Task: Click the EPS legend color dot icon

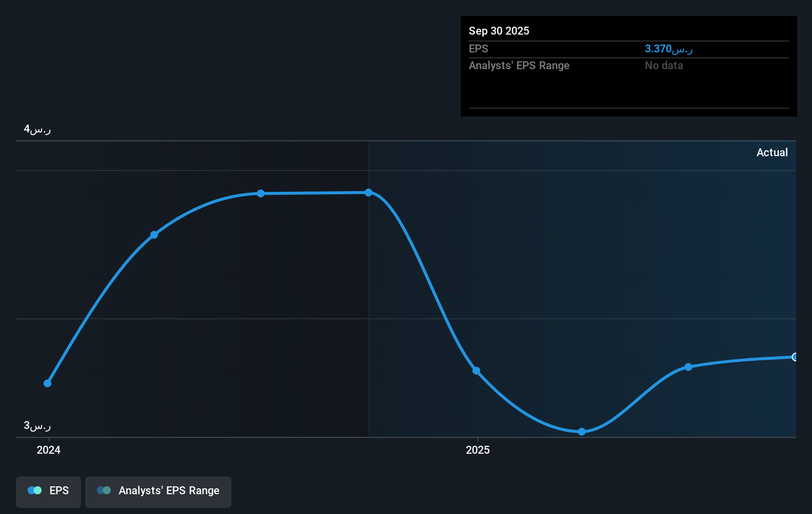Action: pyautogui.click(x=35, y=490)
